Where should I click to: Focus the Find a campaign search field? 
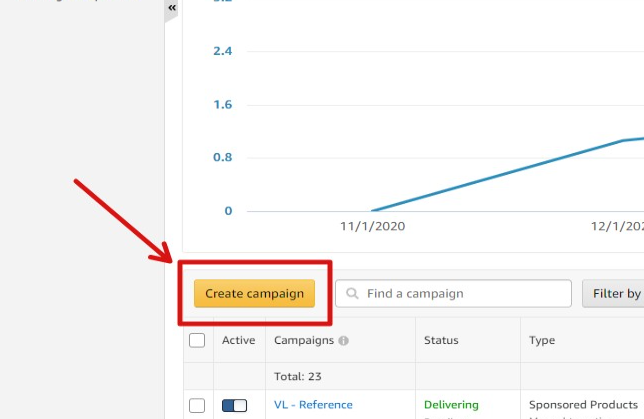coord(453,293)
